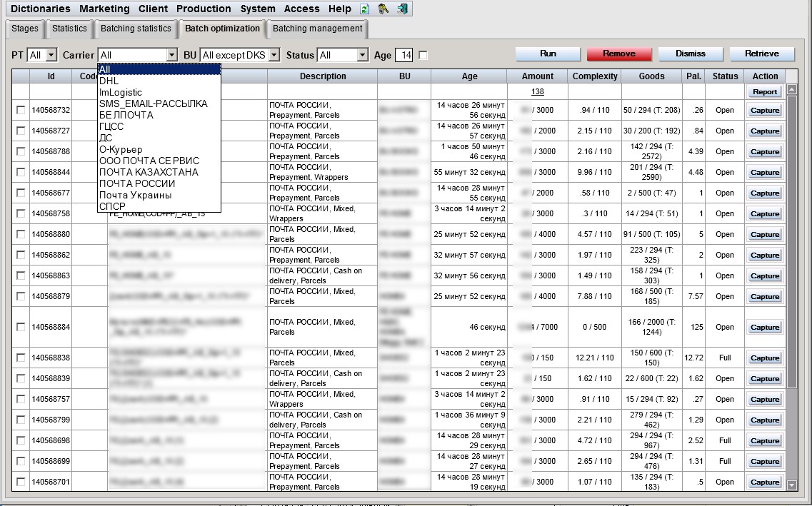The width and height of the screenshot is (812, 506).
Task: Open the Client menu
Action: [x=153, y=9]
